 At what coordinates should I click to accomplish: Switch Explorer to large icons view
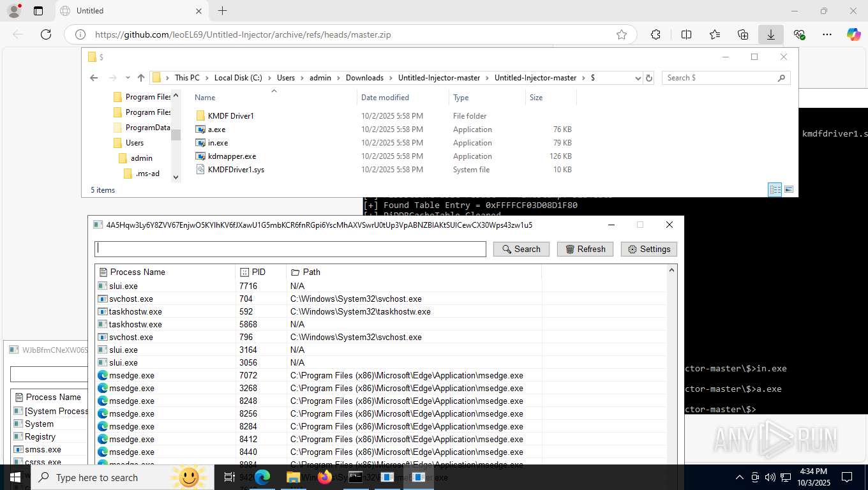click(x=789, y=189)
